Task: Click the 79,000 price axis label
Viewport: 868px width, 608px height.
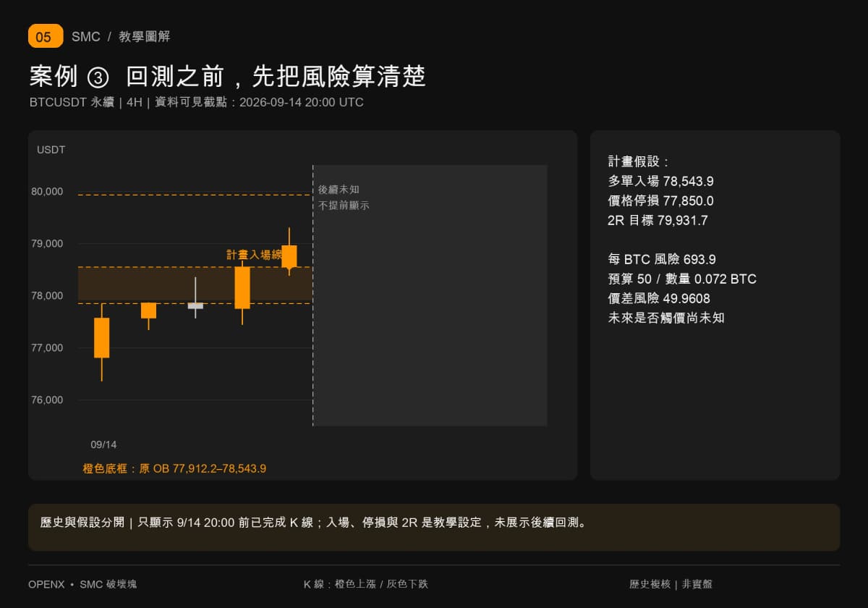Action: tap(47, 244)
